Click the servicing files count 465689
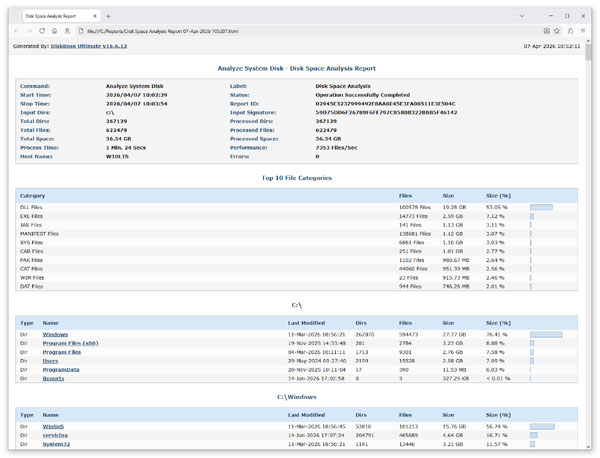Viewport: 600px width, 458px height. (409, 435)
